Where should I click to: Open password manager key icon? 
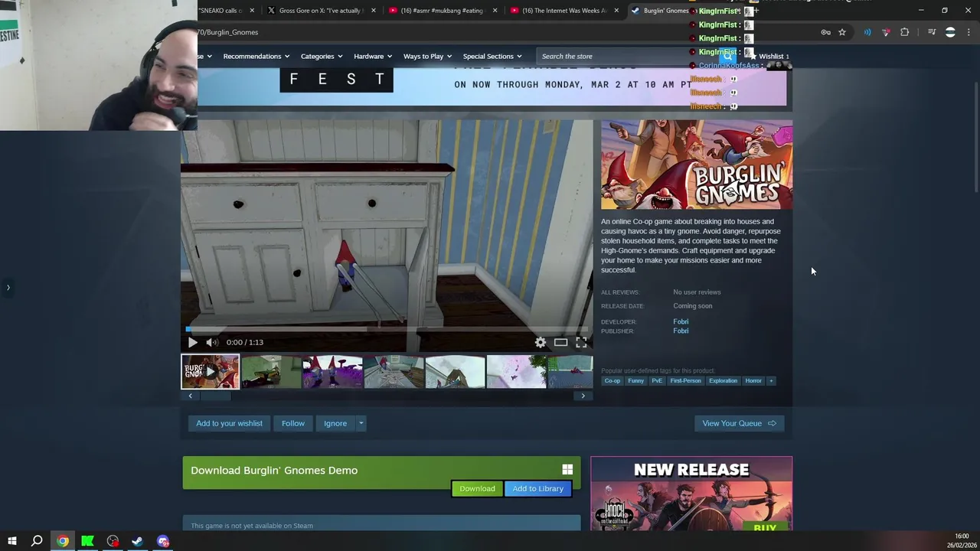point(825,32)
